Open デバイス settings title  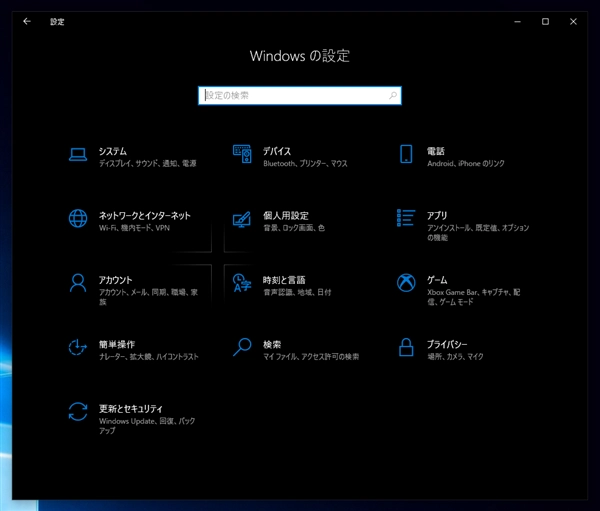pos(277,151)
